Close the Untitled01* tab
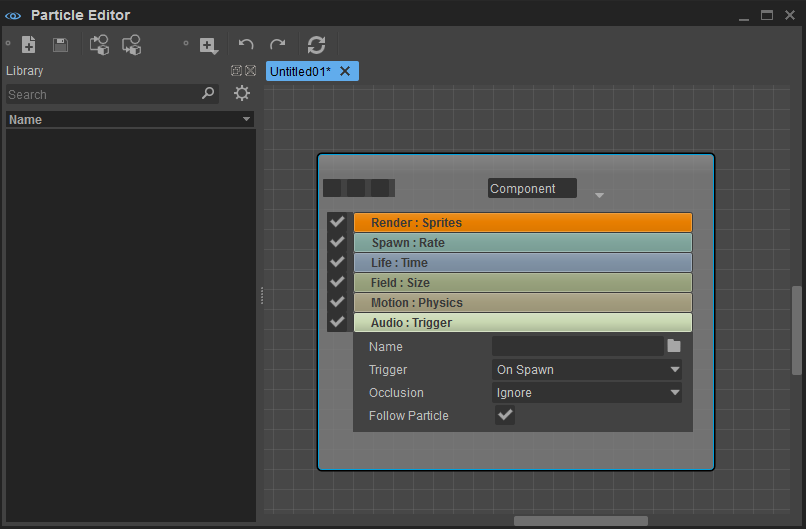This screenshot has width=806, height=529. pos(345,71)
